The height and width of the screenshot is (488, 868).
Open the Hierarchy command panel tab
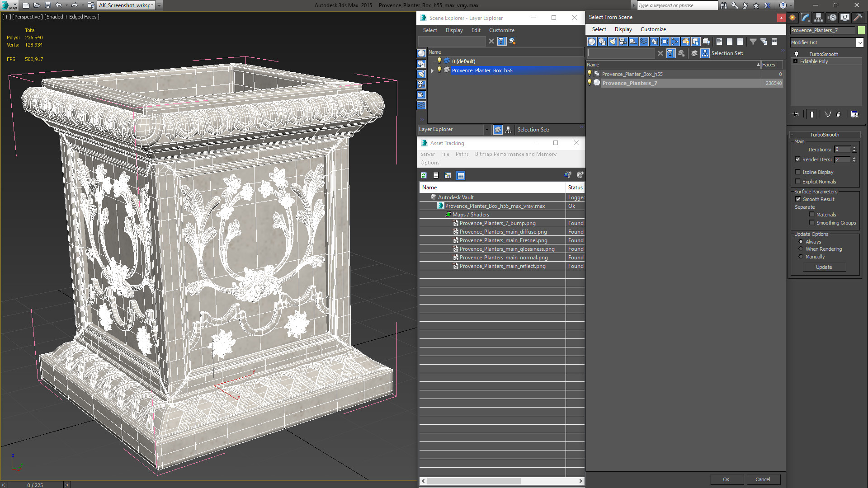coord(819,18)
